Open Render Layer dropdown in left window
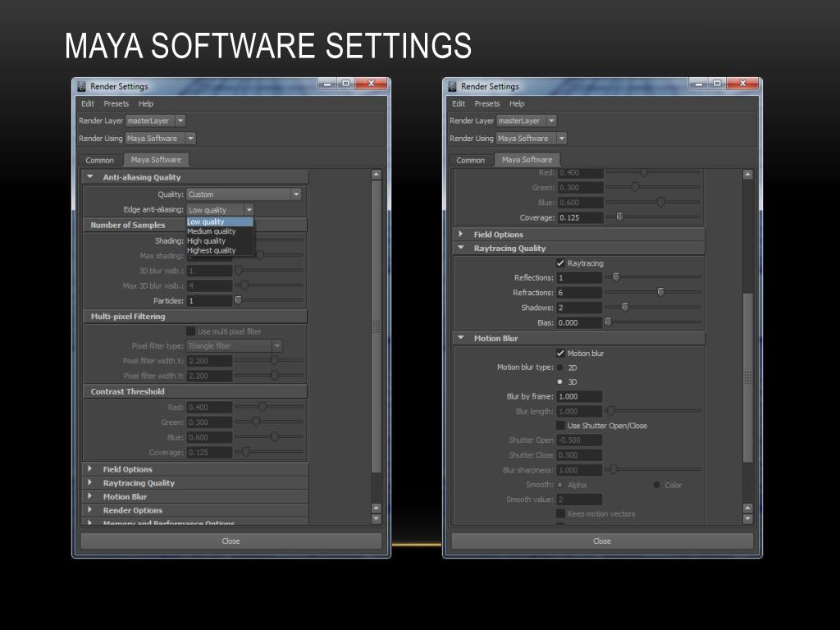840x630 pixels. pos(155,121)
